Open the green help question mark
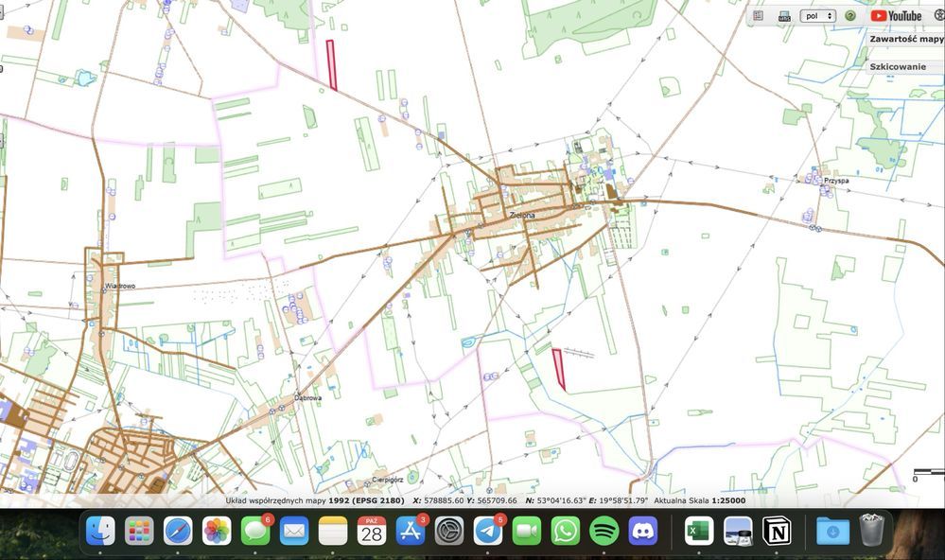Screen dimensions: 945x560 click(850, 16)
